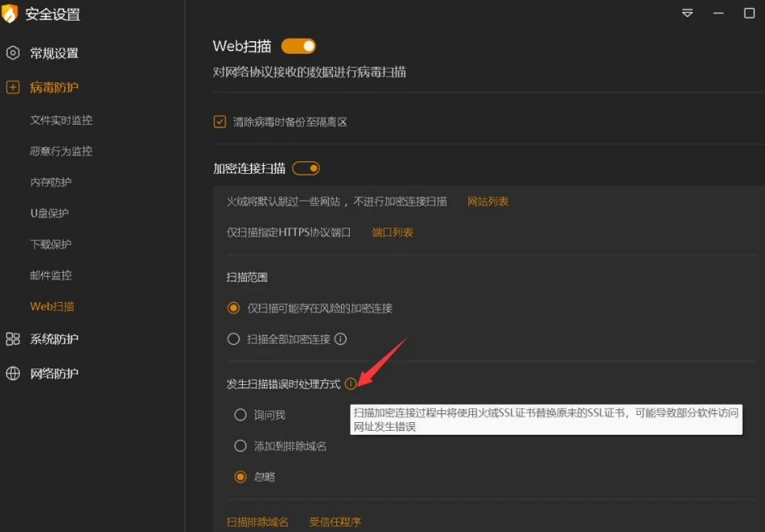Viewport: 765px width, 532px height.
Task: Click the four-squares icon beside 系统防护
Action: point(13,339)
